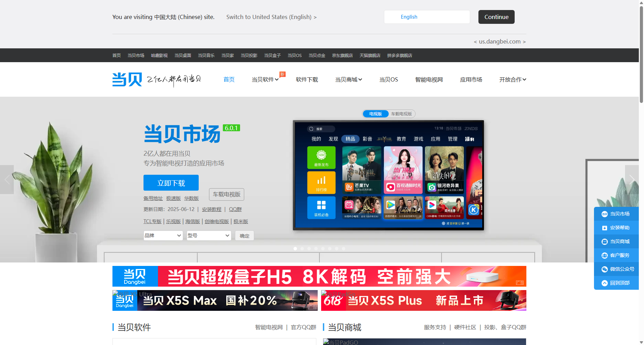Select last carousel indicator dot
This screenshot has width=644, height=345.
pos(344,249)
